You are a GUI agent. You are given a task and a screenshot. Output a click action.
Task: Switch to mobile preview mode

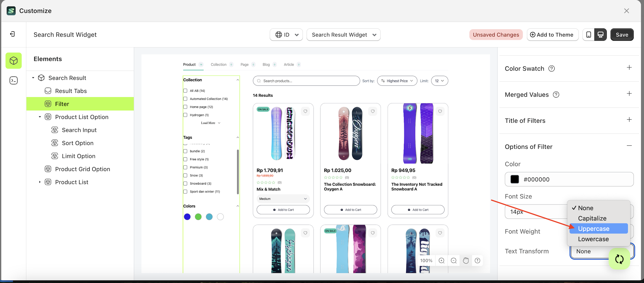(589, 35)
